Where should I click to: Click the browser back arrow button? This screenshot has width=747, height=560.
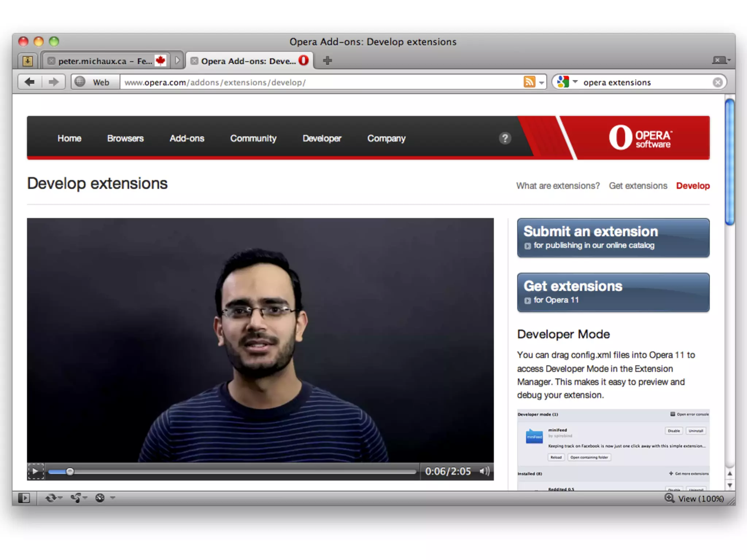[30, 82]
